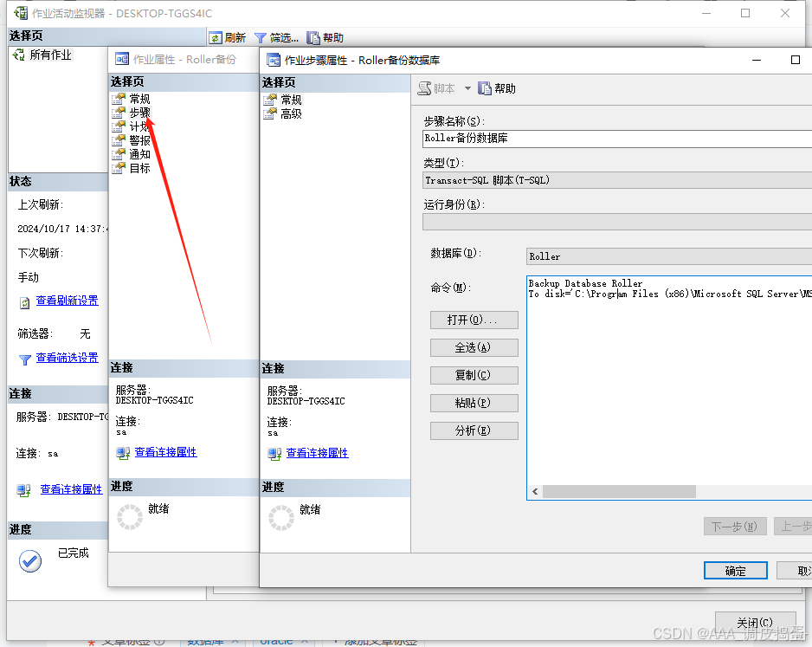Open the 运行身份 dropdown
812x647 pixels.
(x=617, y=222)
